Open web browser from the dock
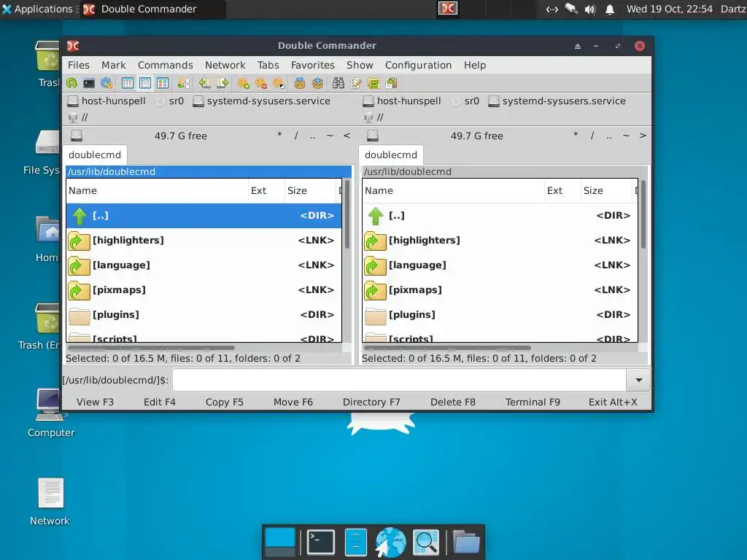Screen dimensions: 747x560 pyautogui.click(x=391, y=542)
